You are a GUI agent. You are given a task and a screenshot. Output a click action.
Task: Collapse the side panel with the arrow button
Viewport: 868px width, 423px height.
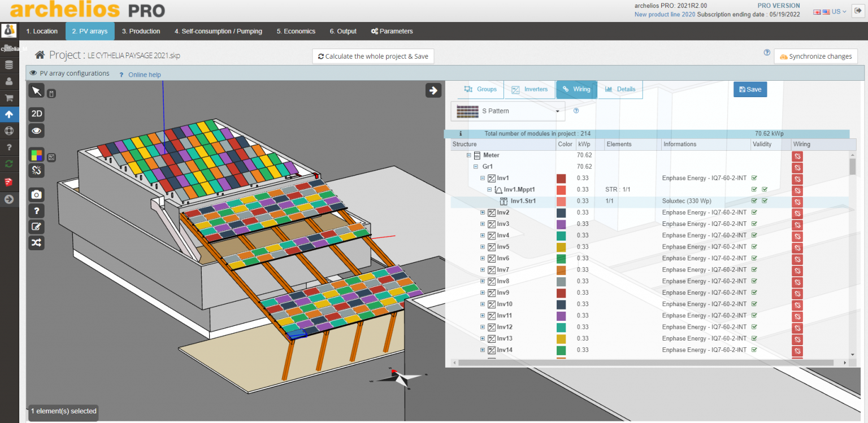click(x=433, y=90)
